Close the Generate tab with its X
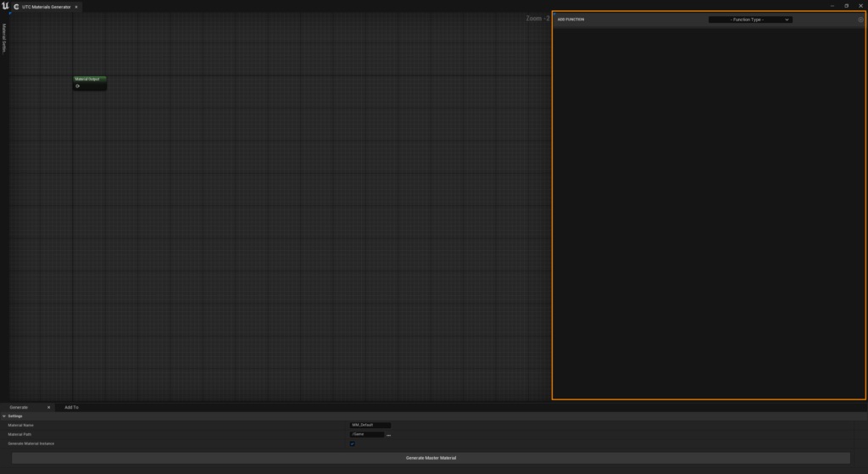868x474 pixels. pyautogui.click(x=48, y=408)
